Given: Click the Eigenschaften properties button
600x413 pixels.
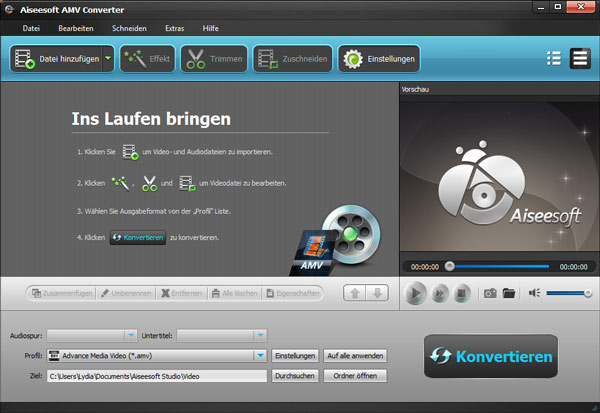Looking at the screenshot, I should point(293,293).
